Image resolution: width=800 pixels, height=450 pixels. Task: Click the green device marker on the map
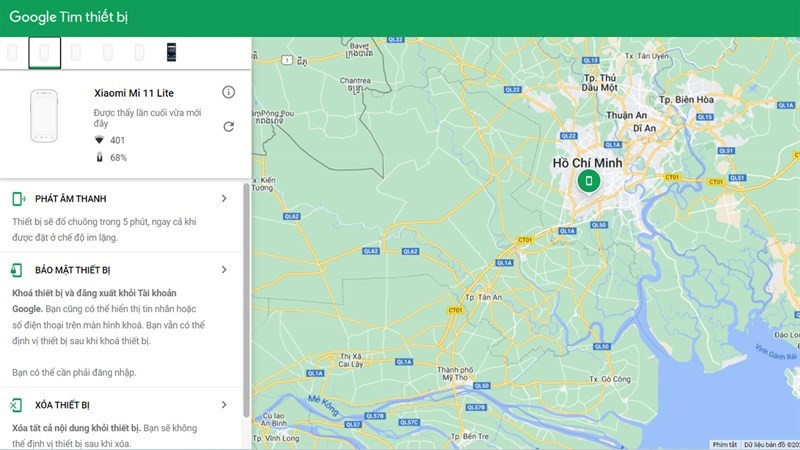point(589,181)
